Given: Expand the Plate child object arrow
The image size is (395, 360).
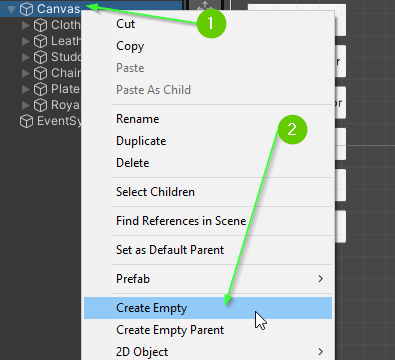Looking at the screenshot, I should (25, 89).
